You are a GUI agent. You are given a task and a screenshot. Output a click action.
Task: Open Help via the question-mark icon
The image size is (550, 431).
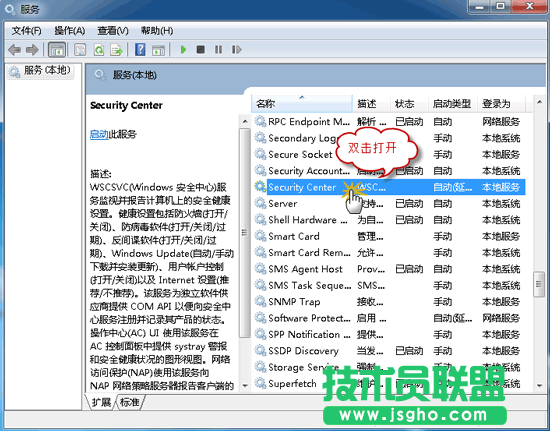click(x=140, y=50)
